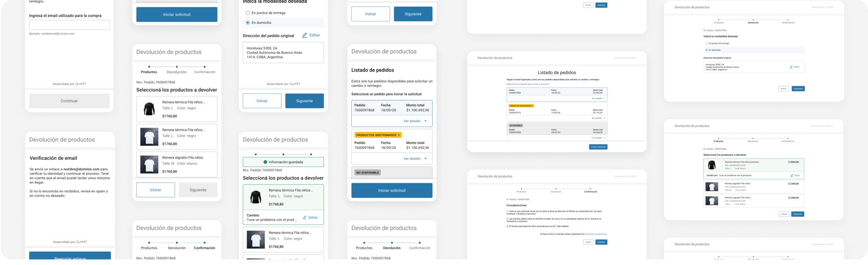The width and height of the screenshot is (868, 265).
Task: Click the Editar pencil in mobile Cambio row
Action: tap(305, 217)
